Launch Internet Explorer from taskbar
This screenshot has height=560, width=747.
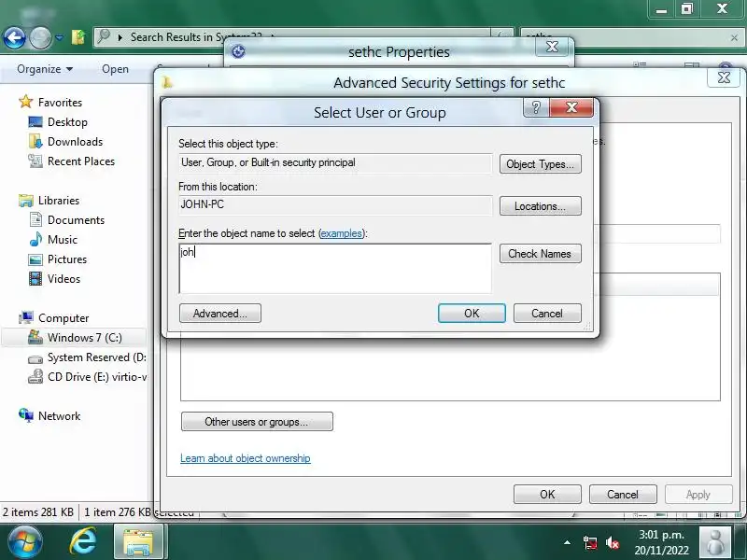click(x=83, y=542)
